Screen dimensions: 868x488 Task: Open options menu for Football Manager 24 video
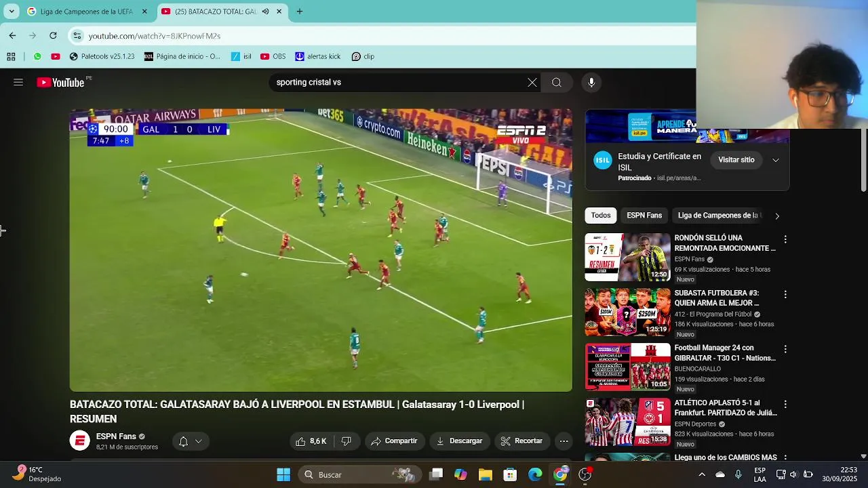(785, 349)
